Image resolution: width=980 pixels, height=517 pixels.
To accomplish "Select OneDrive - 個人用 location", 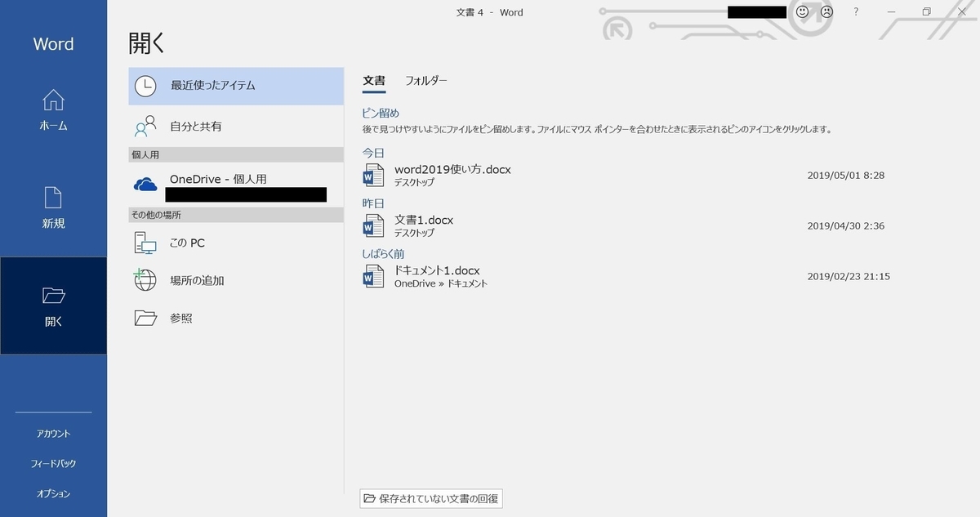I will 236,185.
